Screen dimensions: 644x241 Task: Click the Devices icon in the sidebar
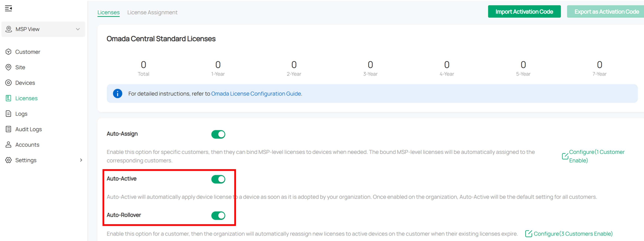click(x=9, y=82)
